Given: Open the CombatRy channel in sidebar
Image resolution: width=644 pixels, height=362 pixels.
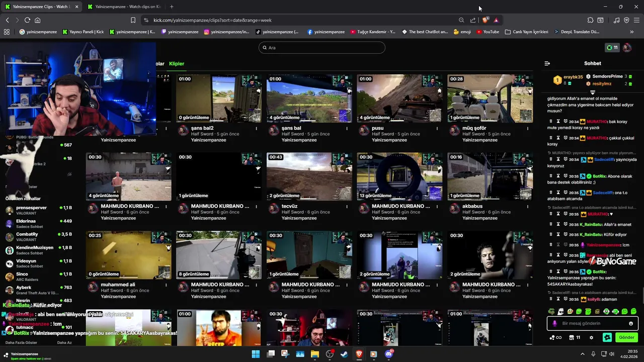Looking at the screenshot, I should click(x=39, y=237).
